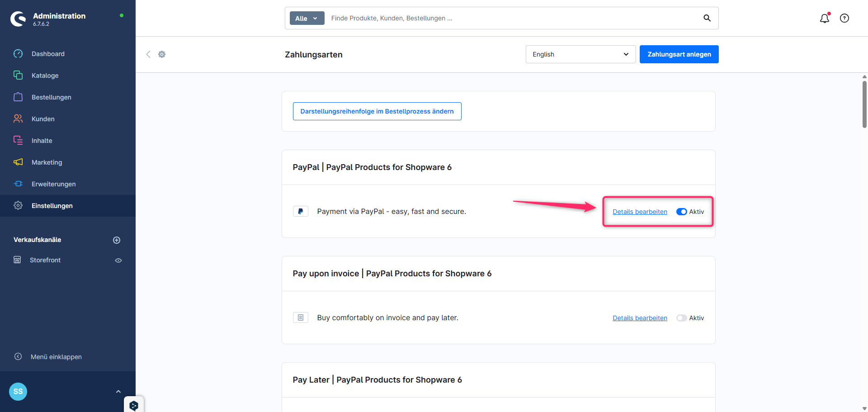This screenshot has height=412, width=868.
Task: Click the Zahlungsarten page title
Action: 314,55
